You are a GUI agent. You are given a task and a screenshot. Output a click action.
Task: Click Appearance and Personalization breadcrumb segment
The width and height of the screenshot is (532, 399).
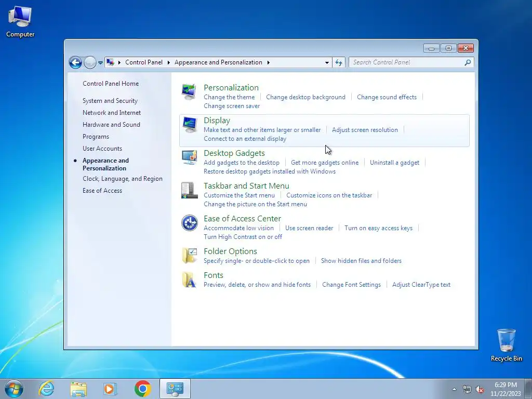click(x=219, y=62)
